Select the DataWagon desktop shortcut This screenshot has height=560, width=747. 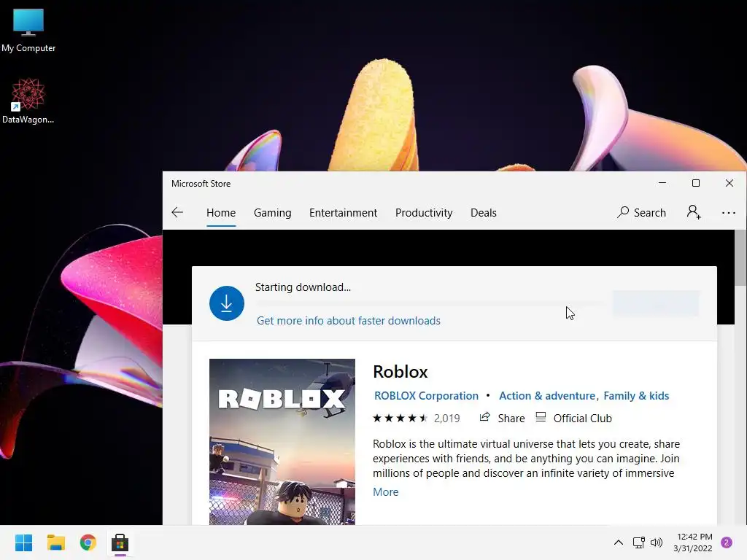[x=28, y=101]
